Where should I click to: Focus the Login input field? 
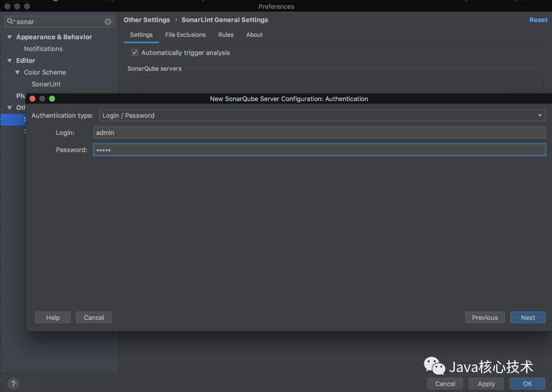point(319,133)
